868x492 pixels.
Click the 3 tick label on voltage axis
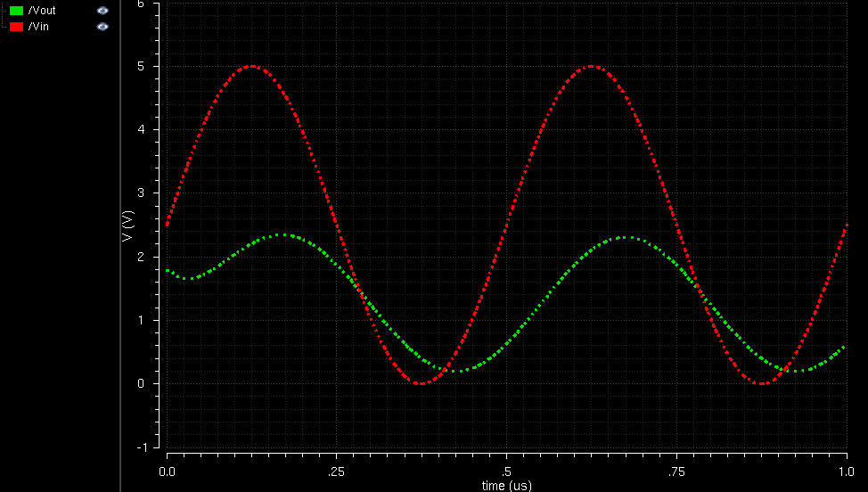(141, 193)
